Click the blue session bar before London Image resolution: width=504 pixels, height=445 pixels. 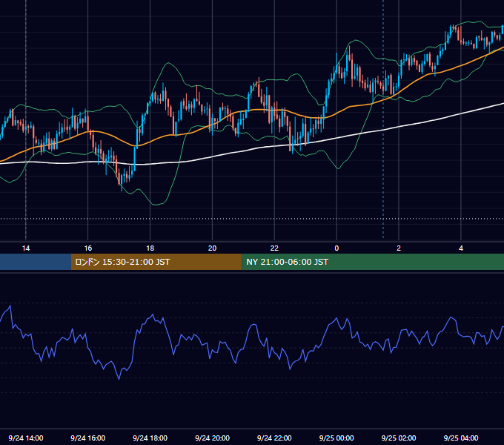coord(36,262)
